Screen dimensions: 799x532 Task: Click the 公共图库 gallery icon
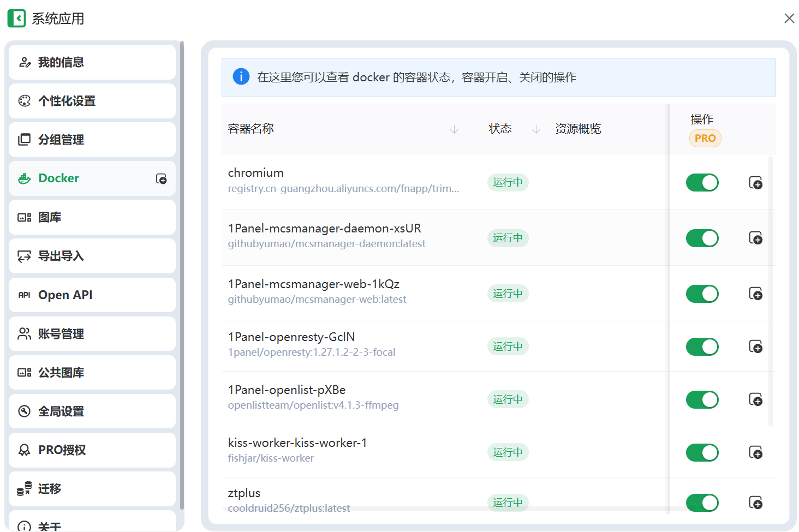click(x=25, y=373)
